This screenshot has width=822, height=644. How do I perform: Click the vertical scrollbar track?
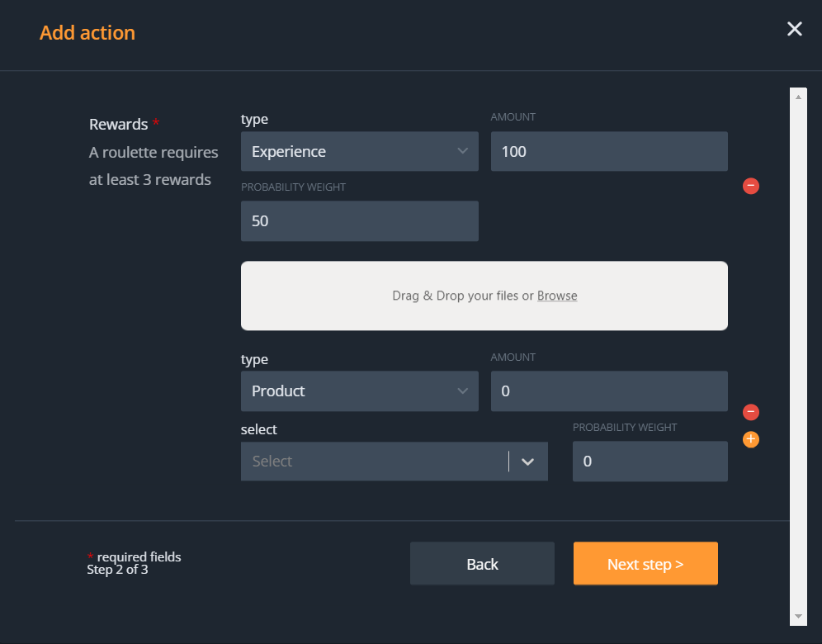(798, 355)
